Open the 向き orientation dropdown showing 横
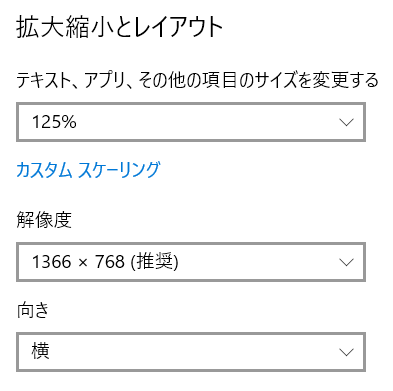 191,352
